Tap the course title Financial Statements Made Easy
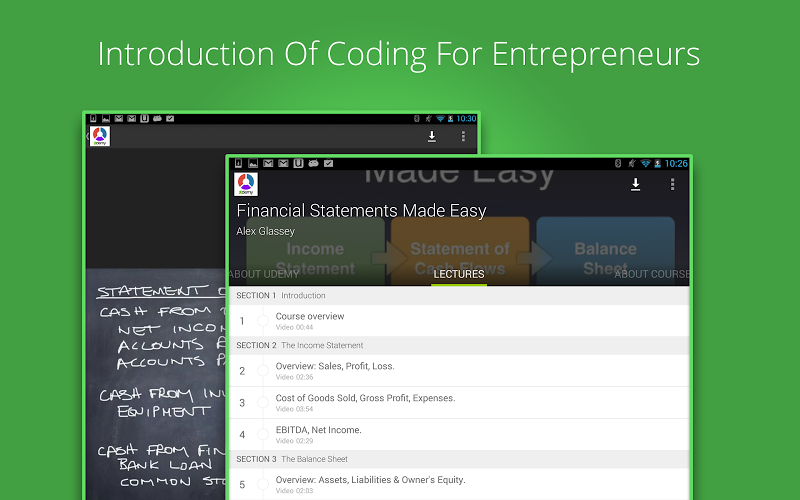 click(x=361, y=211)
